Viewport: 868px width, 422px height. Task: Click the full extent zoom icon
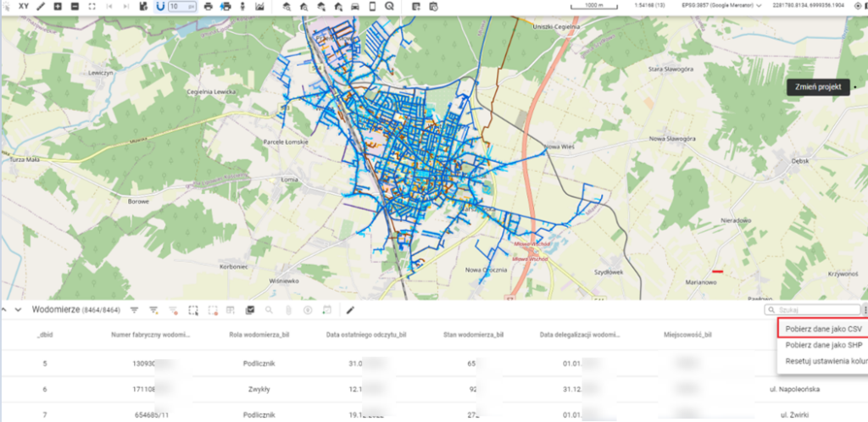coord(92,6)
